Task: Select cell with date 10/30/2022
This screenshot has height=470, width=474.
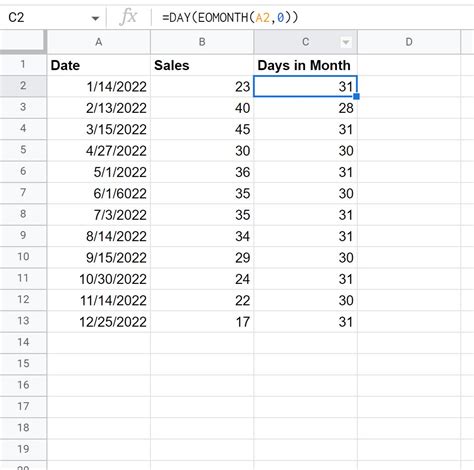Action: [99, 279]
